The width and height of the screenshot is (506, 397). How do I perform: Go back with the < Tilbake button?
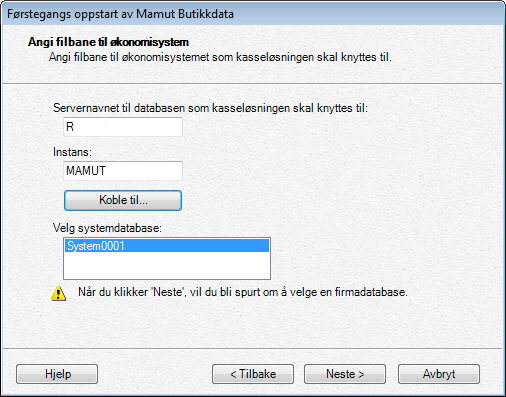click(x=253, y=374)
